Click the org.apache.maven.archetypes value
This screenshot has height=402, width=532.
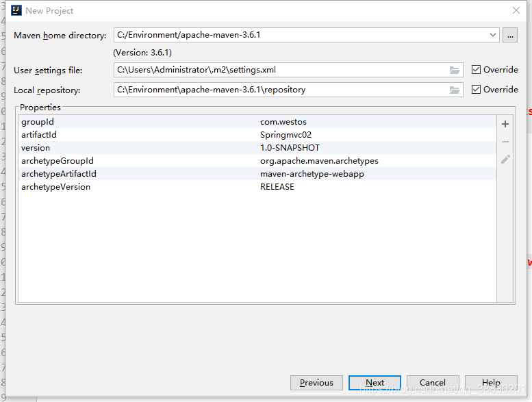319,161
